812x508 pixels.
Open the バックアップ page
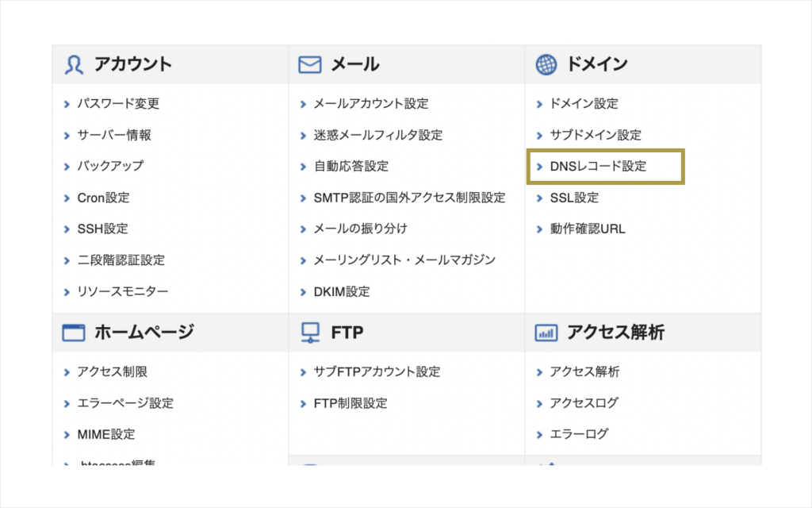[x=110, y=167]
